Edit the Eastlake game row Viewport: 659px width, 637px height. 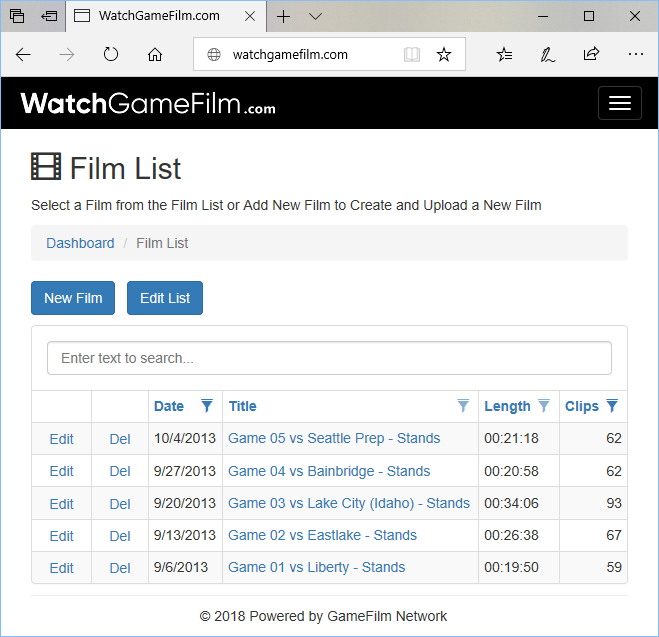tap(61, 536)
